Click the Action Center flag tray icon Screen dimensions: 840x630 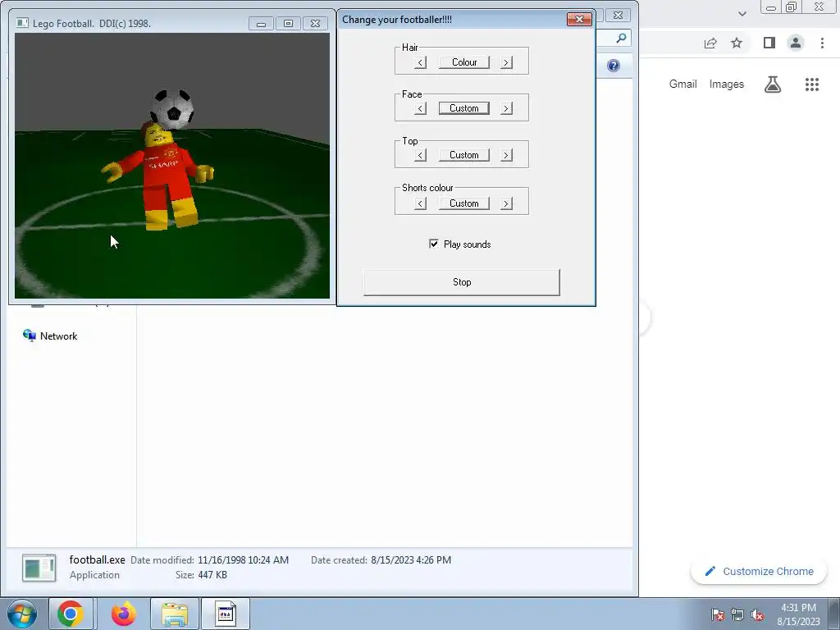click(718, 614)
